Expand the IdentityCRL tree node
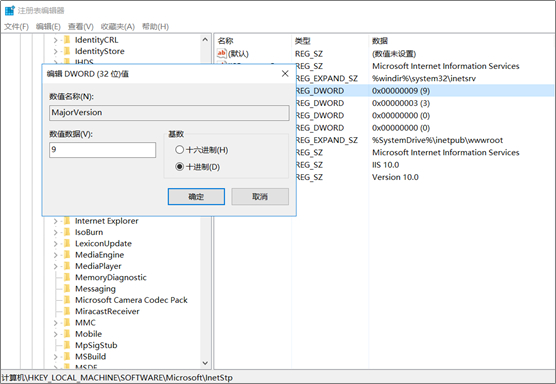The width and height of the screenshot is (556, 384). pos(55,40)
